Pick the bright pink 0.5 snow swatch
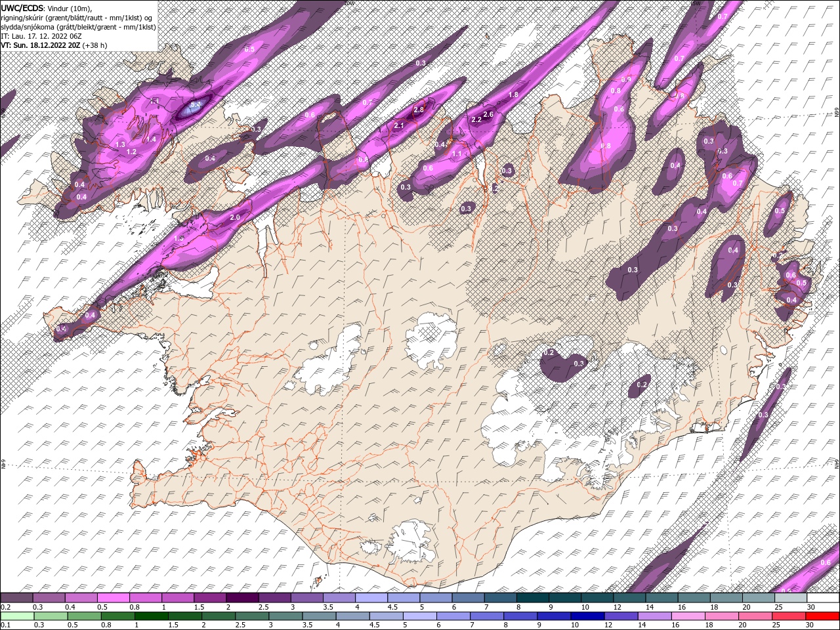Image resolution: width=840 pixels, height=630 pixels. click(113, 598)
